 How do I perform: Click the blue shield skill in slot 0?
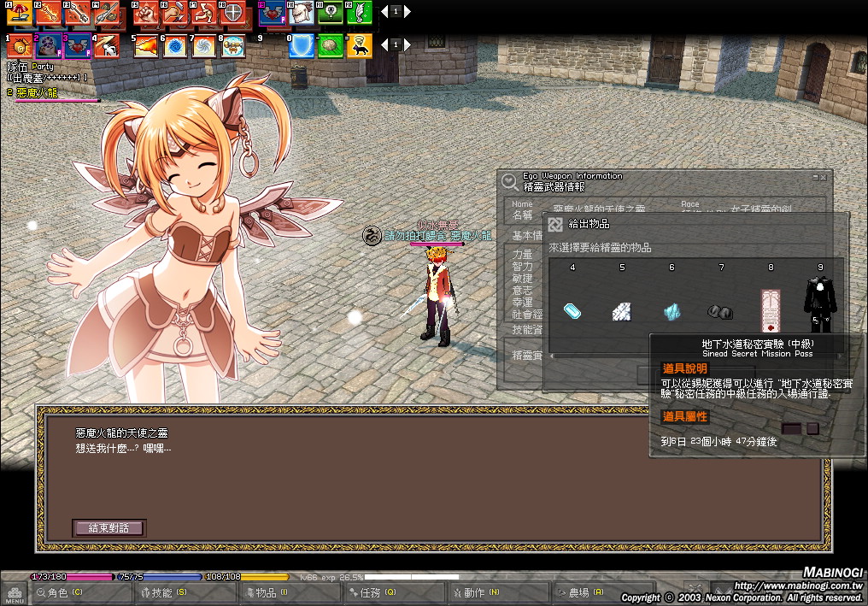pos(301,45)
